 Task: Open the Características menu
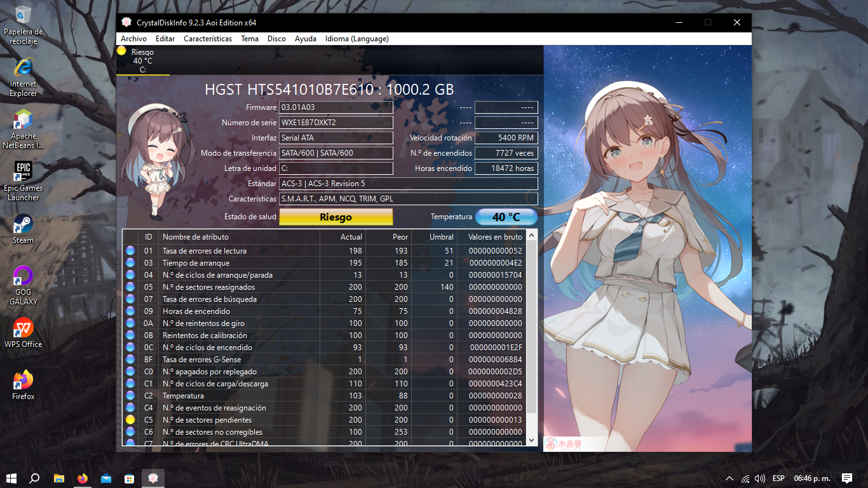tap(208, 39)
